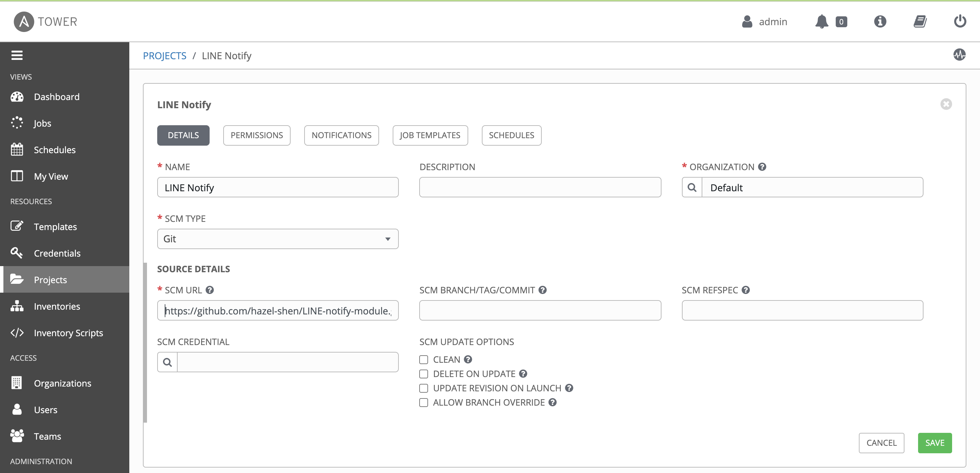Show help for Allow Branch Override
Viewport: 980px width, 473px height.
pos(552,402)
